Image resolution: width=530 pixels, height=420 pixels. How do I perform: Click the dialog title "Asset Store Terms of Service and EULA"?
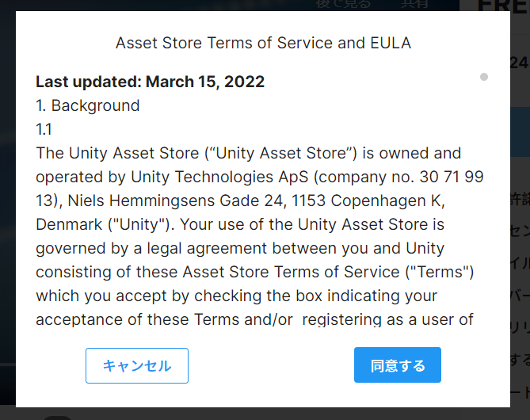click(263, 43)
